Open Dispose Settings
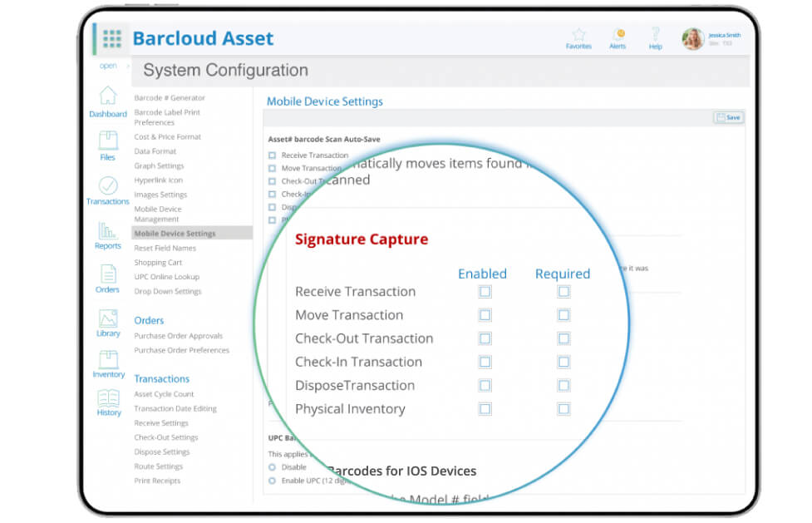812x523 pixels. point(161,452)
